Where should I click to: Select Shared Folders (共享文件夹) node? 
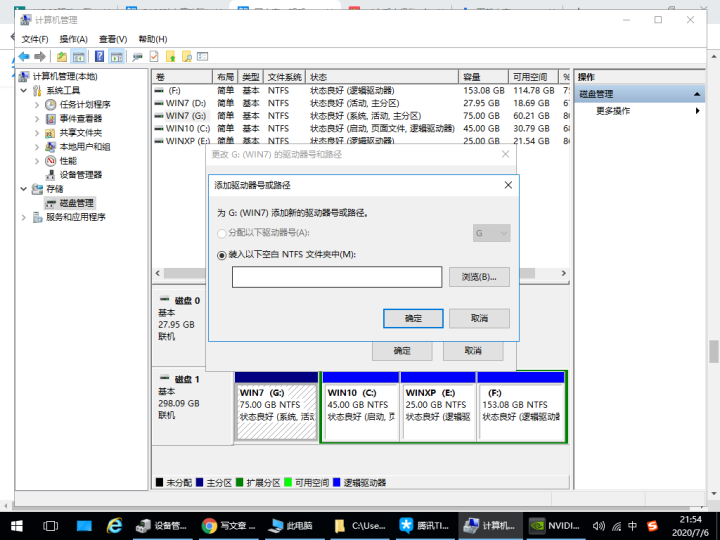tap(81, 133)
